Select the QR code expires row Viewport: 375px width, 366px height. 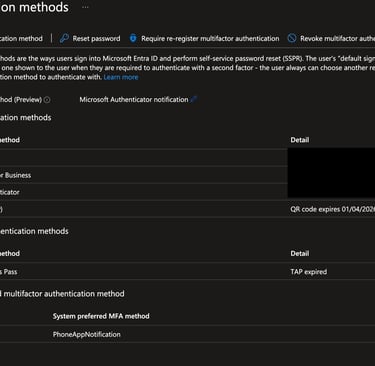[x=187, y=209]
